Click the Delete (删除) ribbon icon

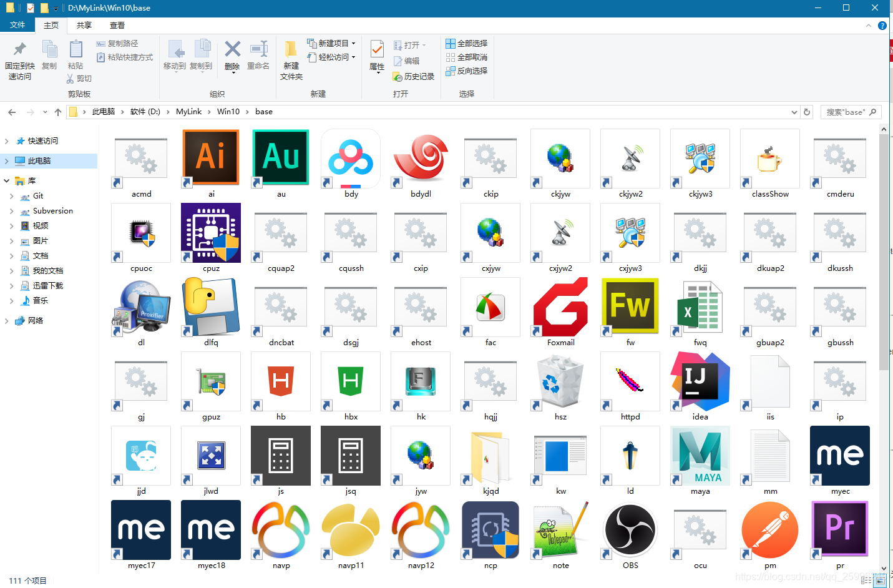click(x=232, y=49)
